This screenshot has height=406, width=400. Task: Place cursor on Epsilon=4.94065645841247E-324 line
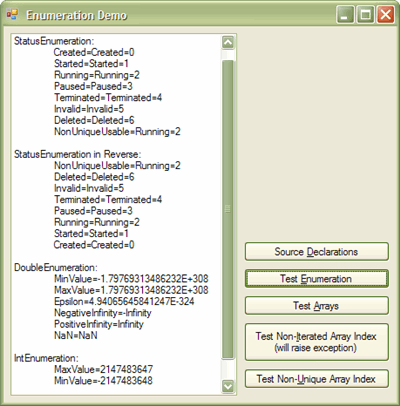124,302
